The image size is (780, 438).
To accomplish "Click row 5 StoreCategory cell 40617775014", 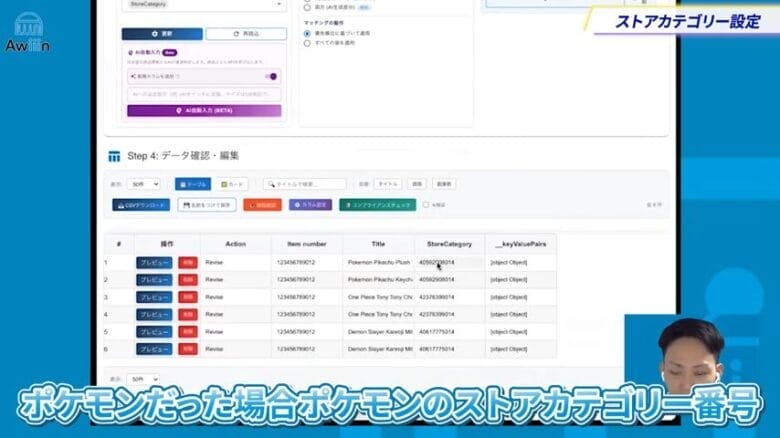I will (450, 332).
